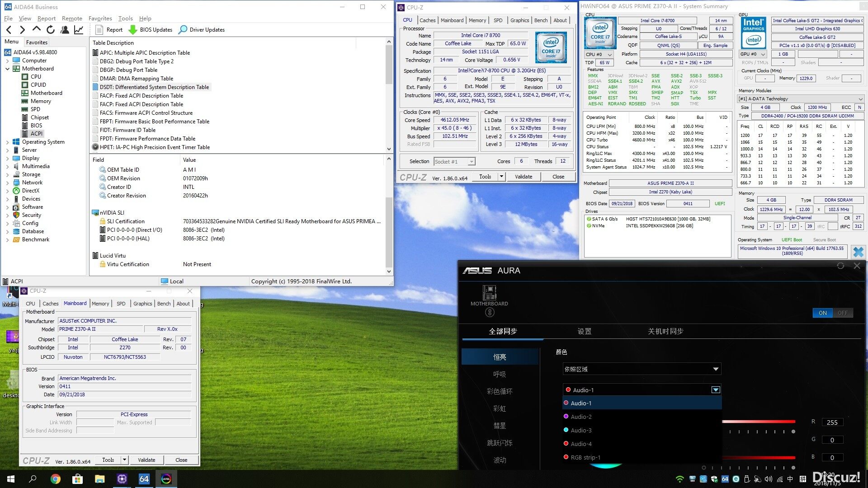Open Driver Updates in AIDA64 toolbar

pos(202,30)
